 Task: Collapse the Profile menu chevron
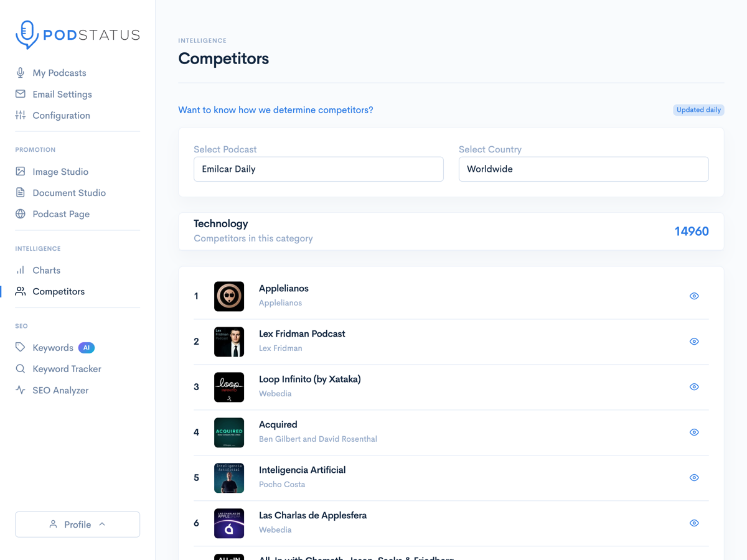(x=101, y=524)
